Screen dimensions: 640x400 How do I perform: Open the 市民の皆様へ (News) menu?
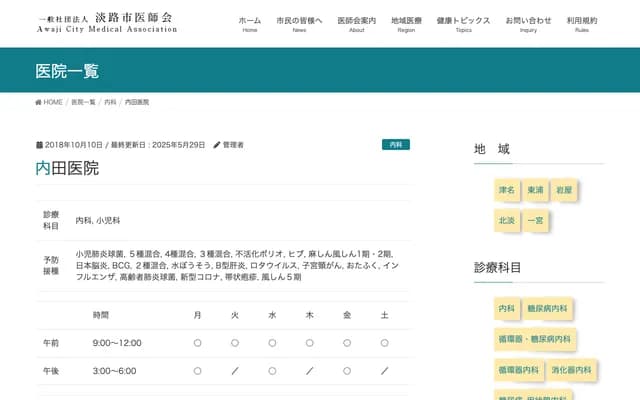299,24
